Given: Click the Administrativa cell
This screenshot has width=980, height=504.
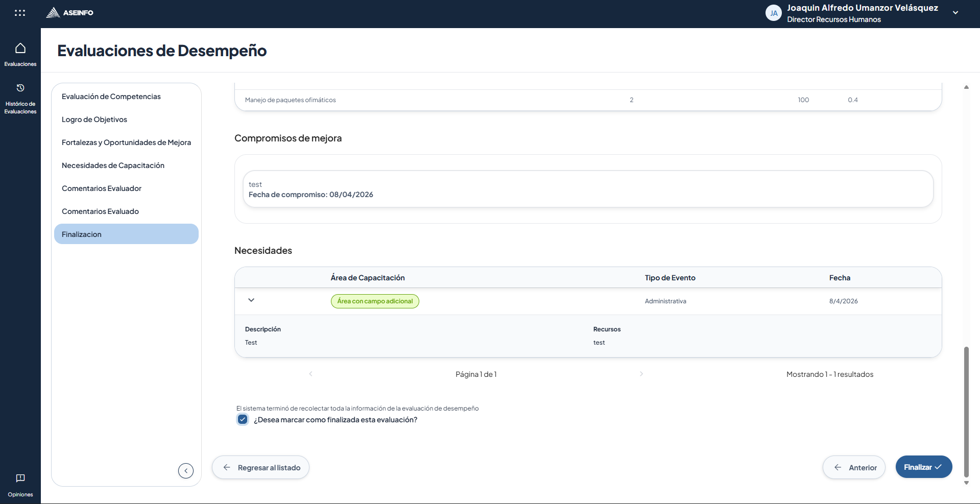Looking at the screenshot, I should [x=665, y=301].
